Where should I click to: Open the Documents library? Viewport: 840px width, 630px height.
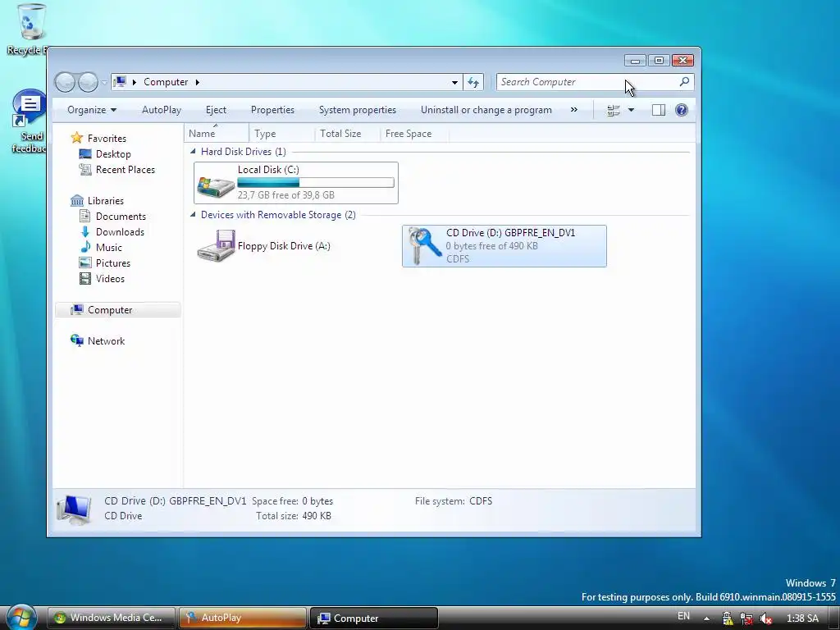[121, 216]
